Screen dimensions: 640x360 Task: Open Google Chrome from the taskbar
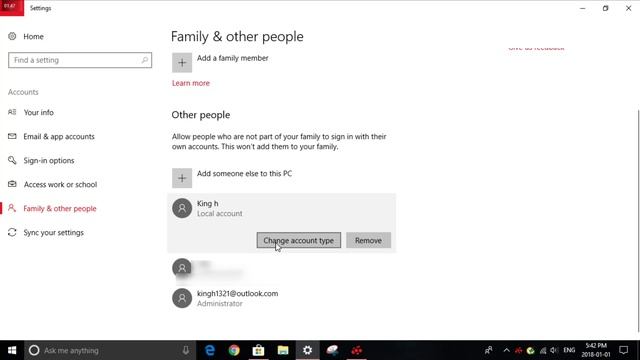(234, 350)
